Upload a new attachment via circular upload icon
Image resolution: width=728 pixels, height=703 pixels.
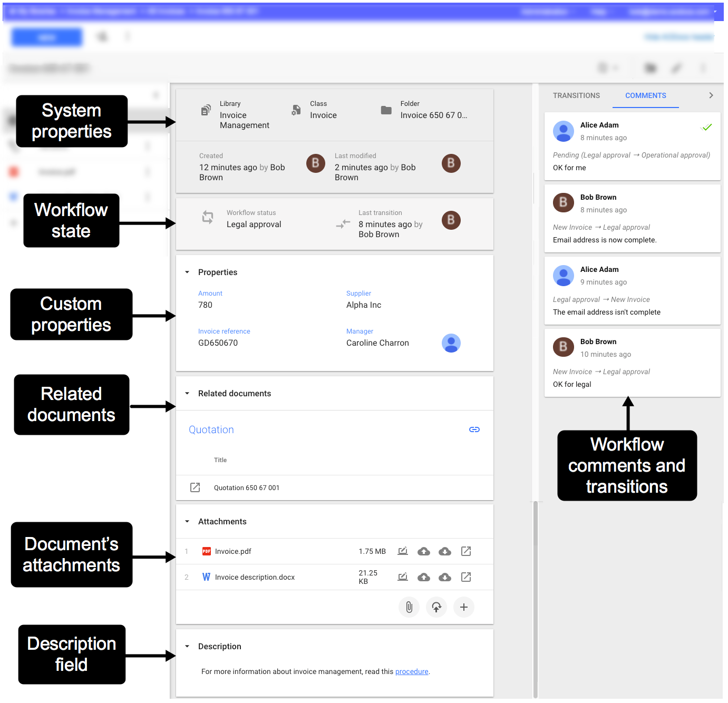pos(436,607)
